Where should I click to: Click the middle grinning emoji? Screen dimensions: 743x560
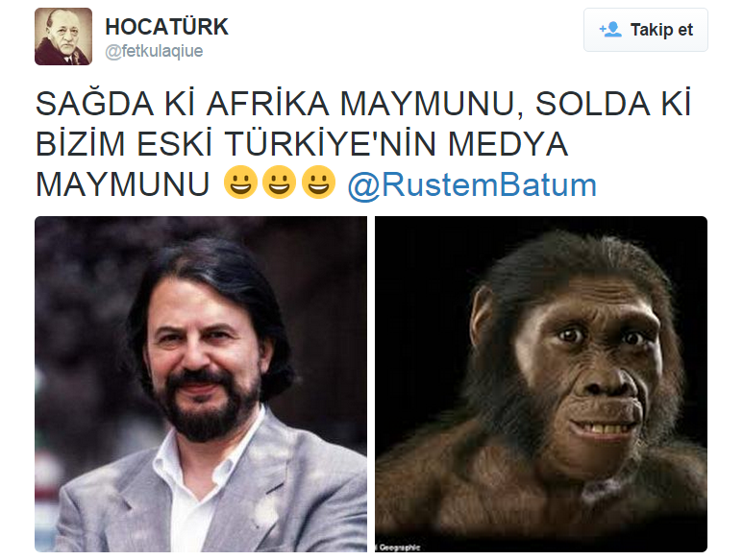(x=279, y=182)
